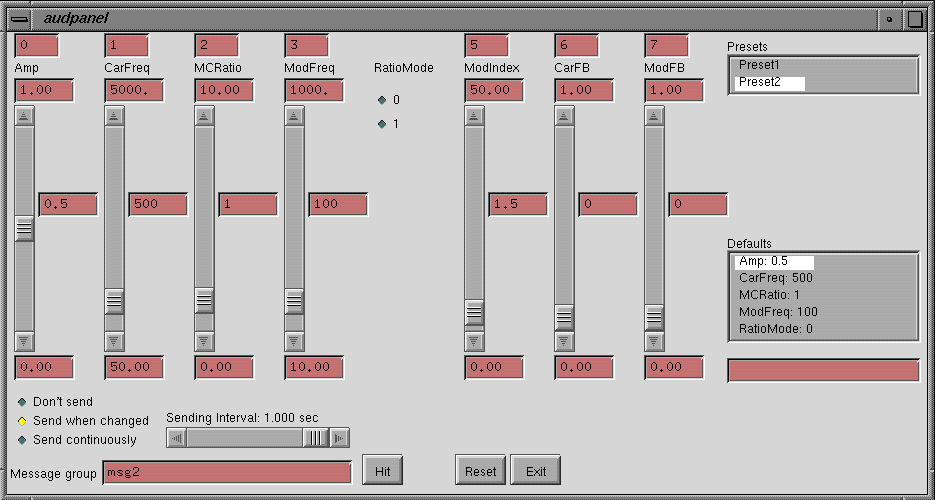Select Preset1 from Presets list

tap(759, 65)
